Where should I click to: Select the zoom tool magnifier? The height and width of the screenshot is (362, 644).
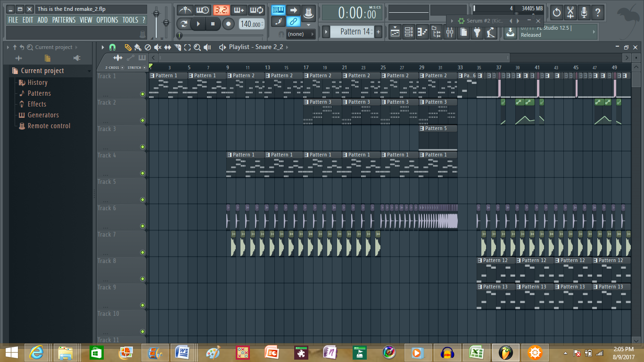(x=197, y=47)
